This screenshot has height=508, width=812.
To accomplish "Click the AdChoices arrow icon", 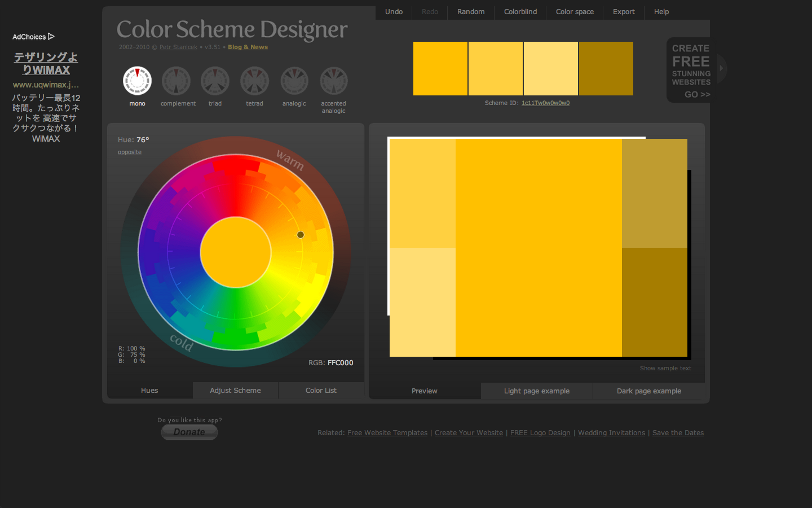I will click(x=51, y=37).
